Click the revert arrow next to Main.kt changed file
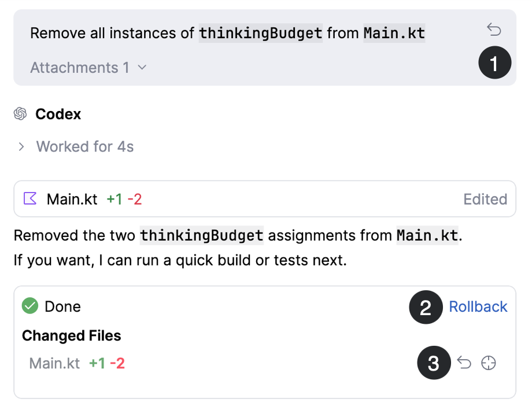 click(464, 363)
